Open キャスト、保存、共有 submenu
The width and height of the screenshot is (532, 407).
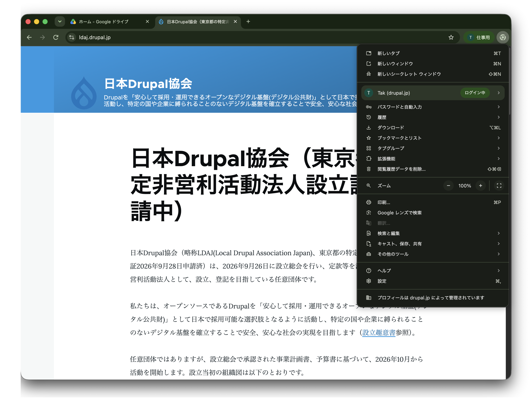[x=433, y=244]
